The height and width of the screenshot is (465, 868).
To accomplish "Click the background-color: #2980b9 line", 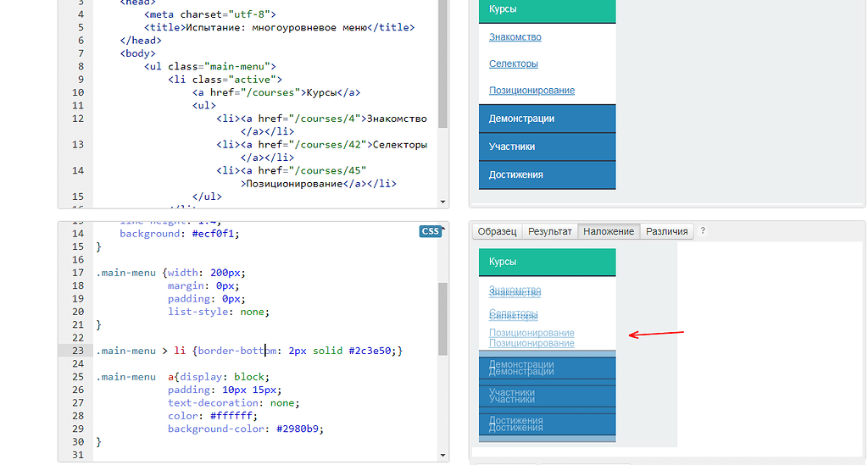I will click(x=246, y=429).
